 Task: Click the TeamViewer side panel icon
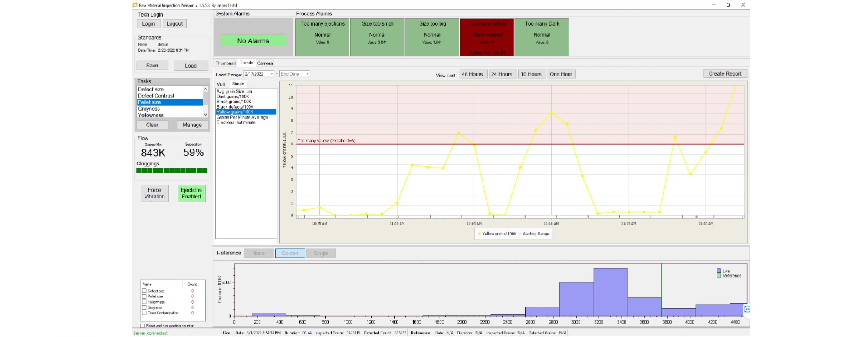coord(747,309)
